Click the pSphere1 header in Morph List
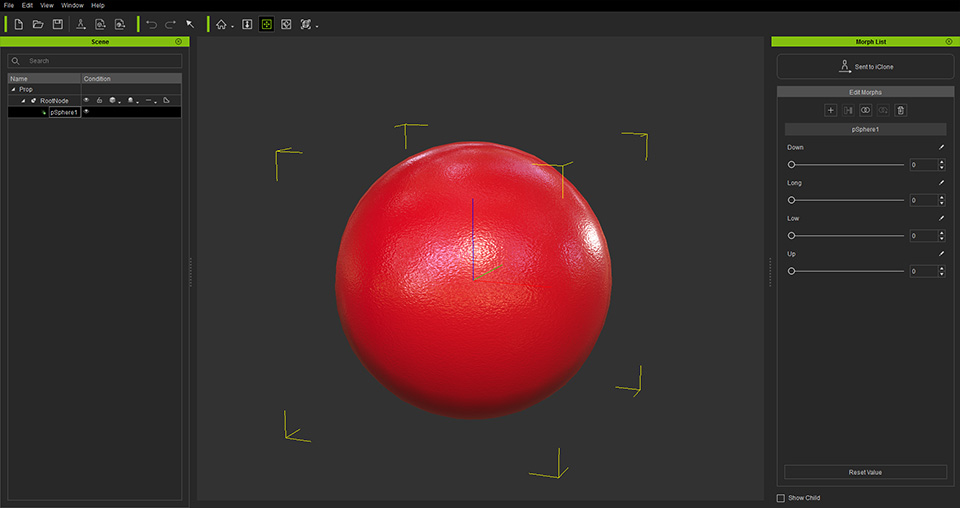960x508 pixels. [x=865, y=130]
